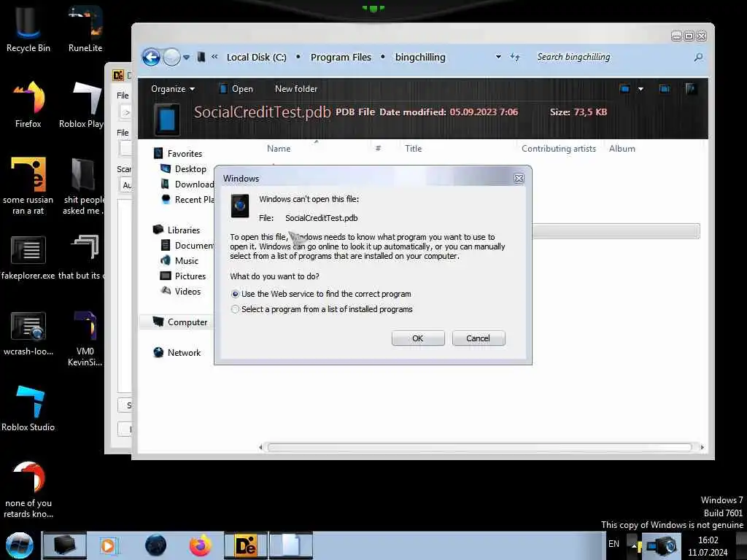Click the scroll left arrow
747x560 pixels.
[x=260, y=447]
